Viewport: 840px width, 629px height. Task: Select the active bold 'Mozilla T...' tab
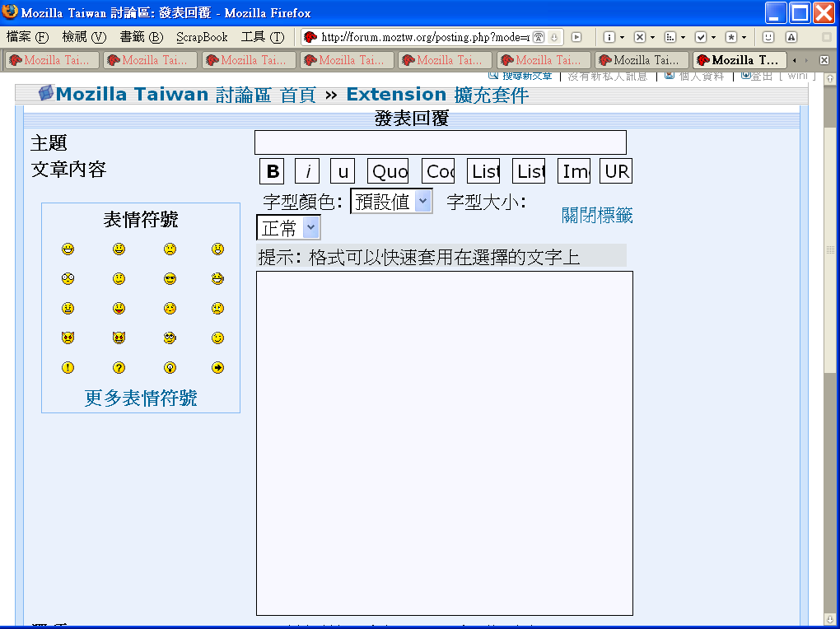(740, 60)
